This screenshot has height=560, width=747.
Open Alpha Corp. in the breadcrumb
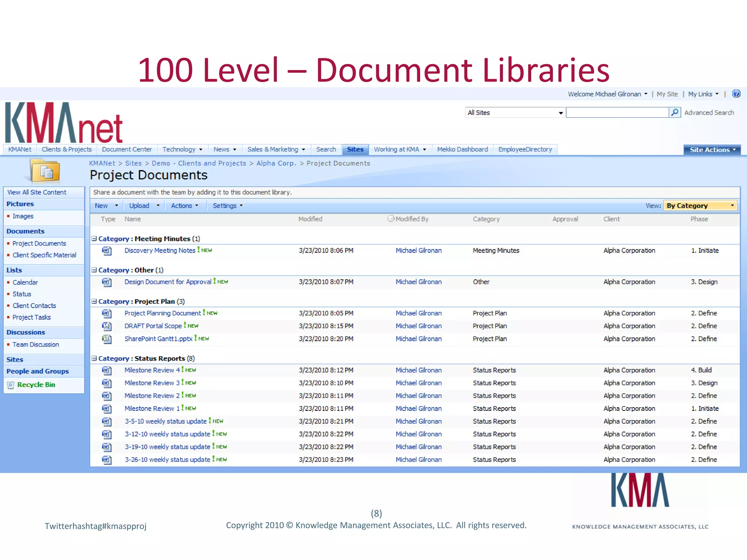pyautogui.click(x=276, y=163)
